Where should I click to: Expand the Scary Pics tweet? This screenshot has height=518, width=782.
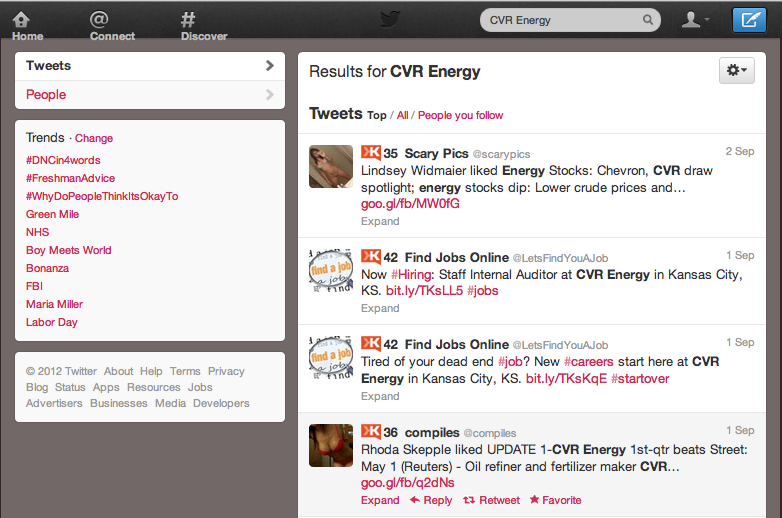point(380,221)
